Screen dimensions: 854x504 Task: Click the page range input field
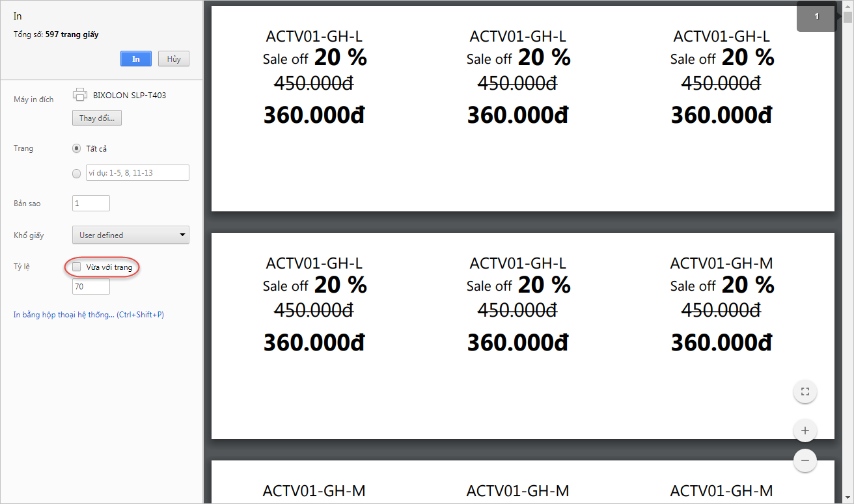137,172
